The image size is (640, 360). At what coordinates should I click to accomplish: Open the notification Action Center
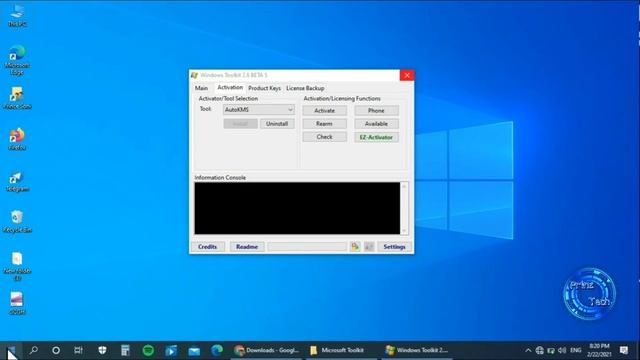coord(624,350)
